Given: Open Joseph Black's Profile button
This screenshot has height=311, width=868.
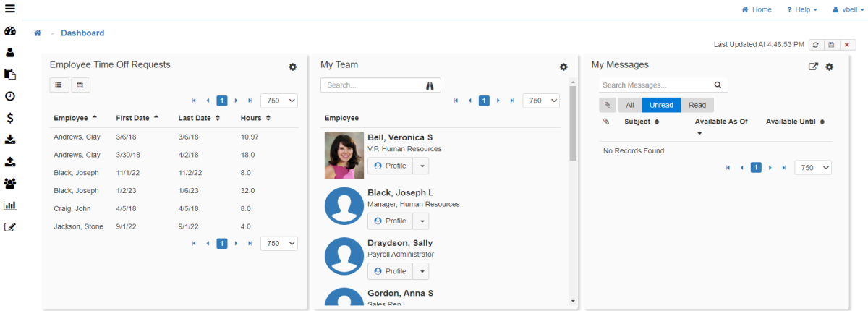Looking at the screenshot, I should click(x=390, y=221).
